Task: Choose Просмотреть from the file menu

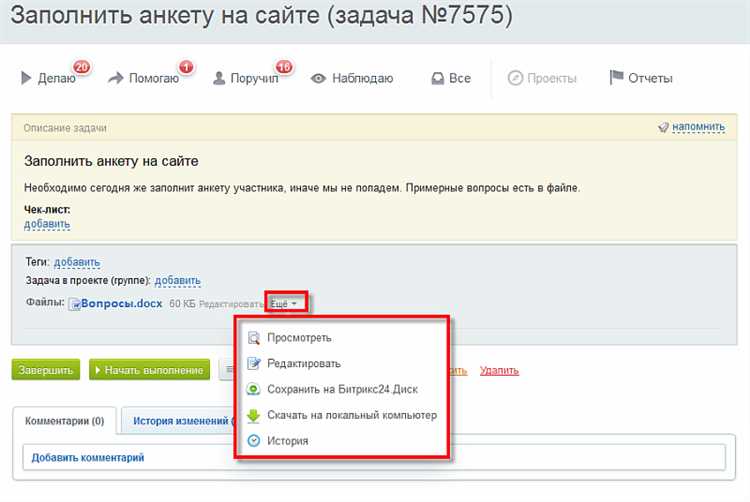Action: click(x=299, y=338)
